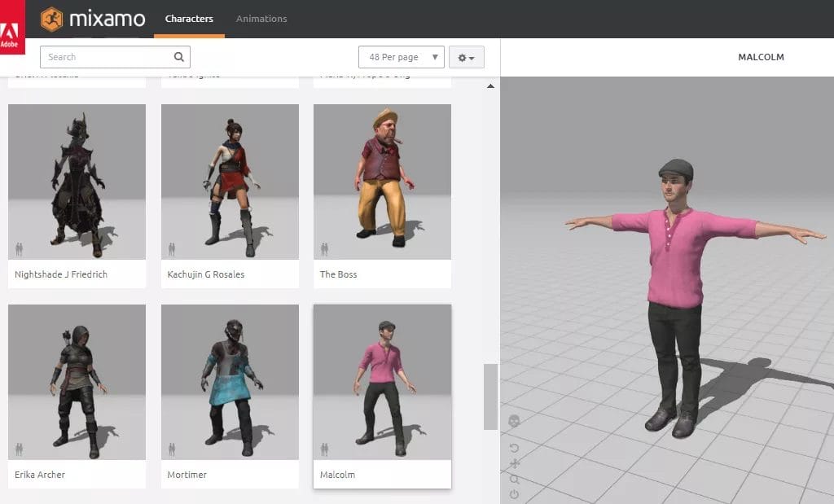Screen dimensions: 834x504
Task: Toggle the skeleton display for Malcolm
Action: click(x=325, y=449)
